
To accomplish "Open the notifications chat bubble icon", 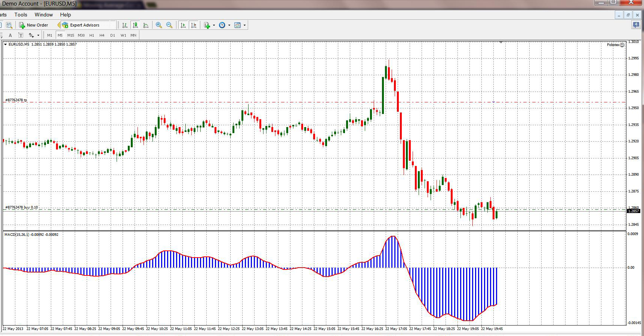I will click(636, 25).
